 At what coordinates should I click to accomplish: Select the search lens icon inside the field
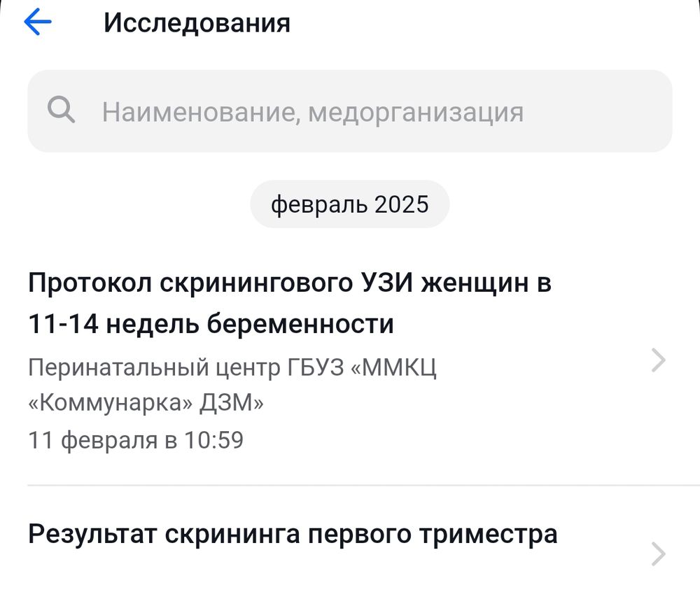point(62,111)
